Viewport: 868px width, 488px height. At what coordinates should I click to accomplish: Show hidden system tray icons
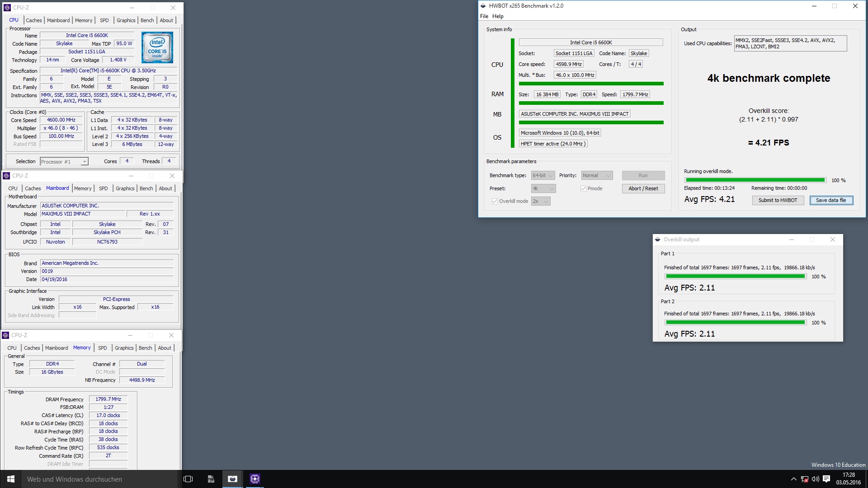793,479
